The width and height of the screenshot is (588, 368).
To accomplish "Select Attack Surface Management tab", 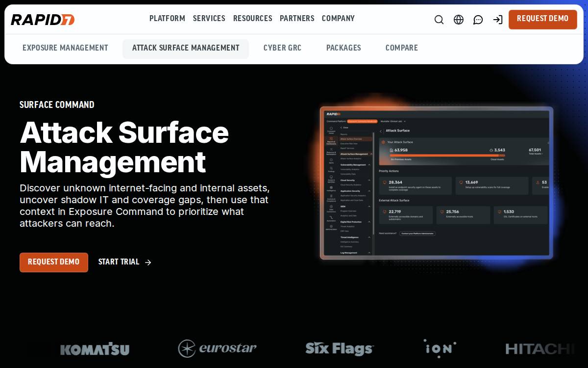I will click(x=186, y=49).
